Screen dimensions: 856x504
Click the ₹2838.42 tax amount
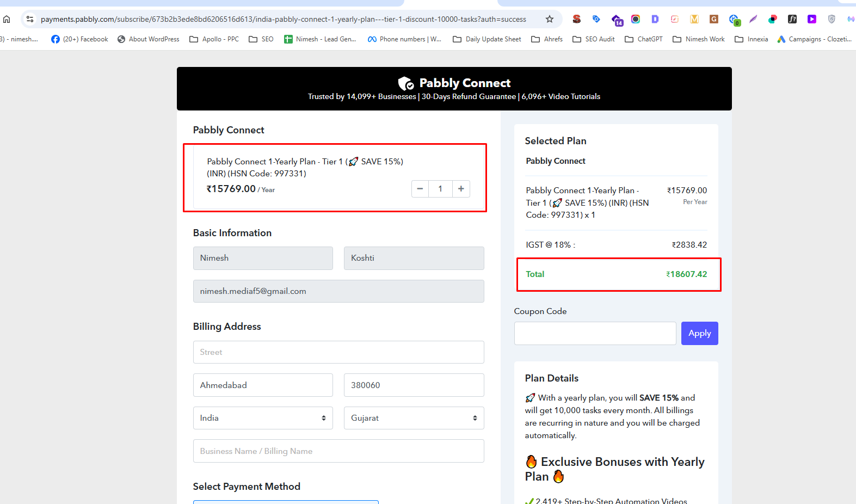coord(689,245)
